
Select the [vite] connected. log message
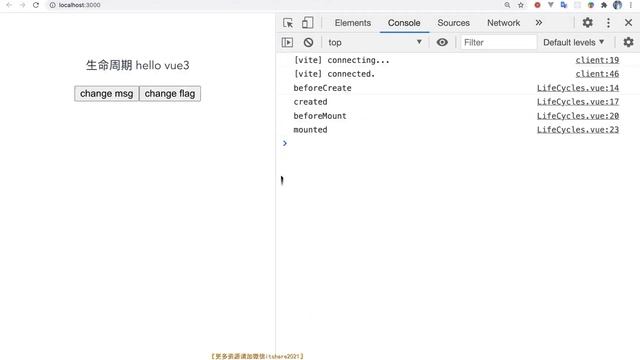click(x=334, y=74)
